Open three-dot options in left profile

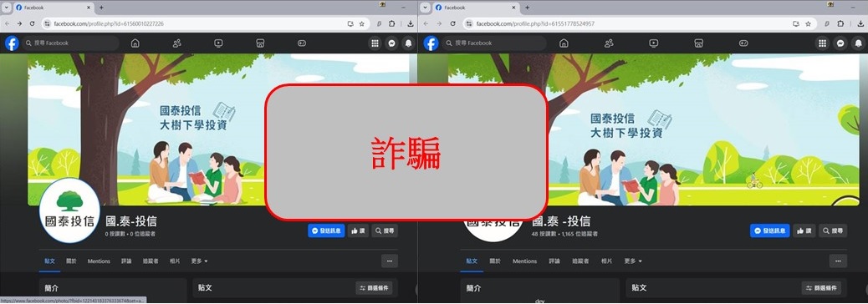(x=389, y=261)
